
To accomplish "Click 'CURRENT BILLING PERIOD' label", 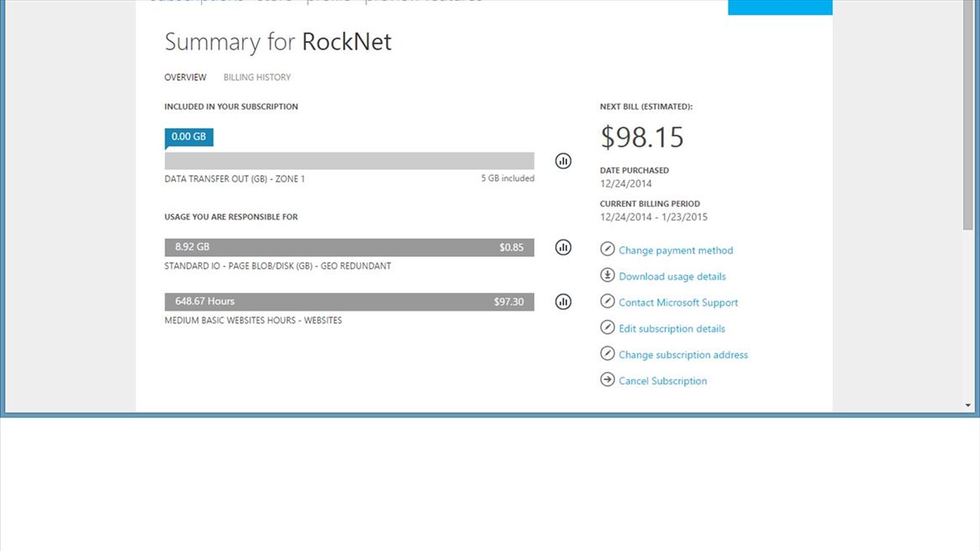I will (650, 203).
